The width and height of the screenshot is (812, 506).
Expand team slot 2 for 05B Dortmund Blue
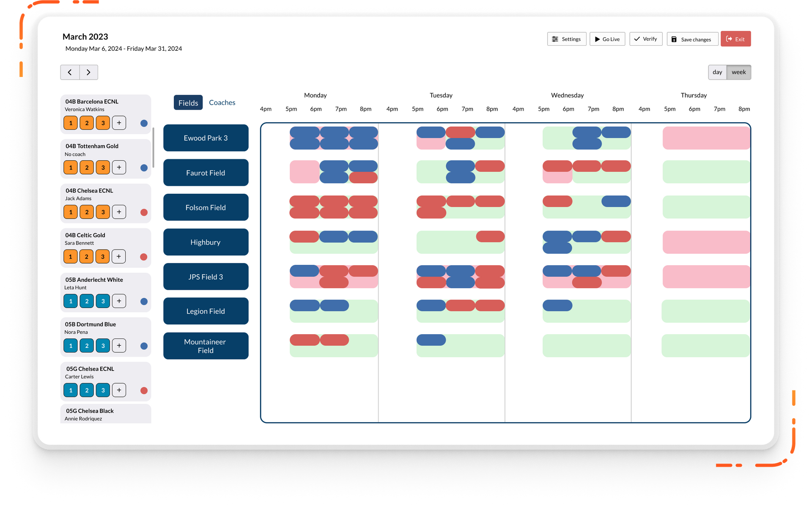[x=86, y=345]
